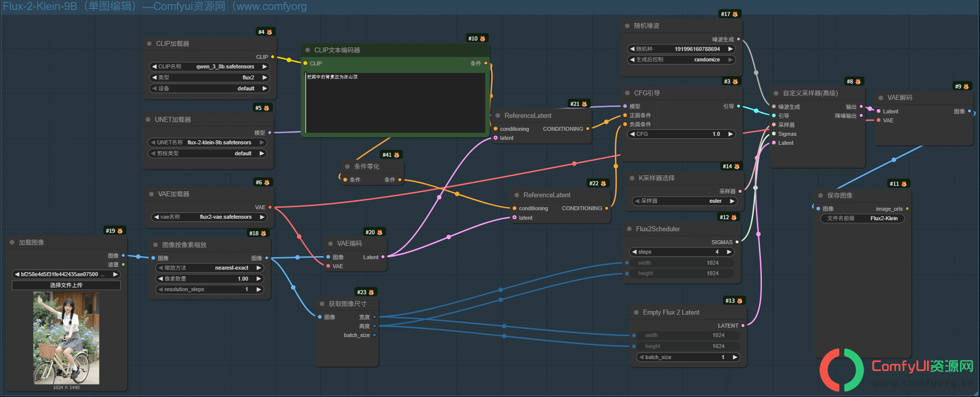Click the fox badge icon beside #14
The image size is (980, 397).
737,166
